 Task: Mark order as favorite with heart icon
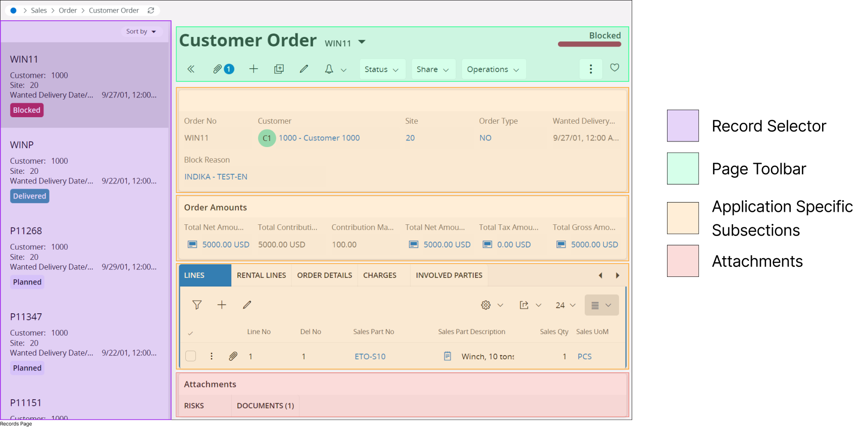[x=615, y=68]
